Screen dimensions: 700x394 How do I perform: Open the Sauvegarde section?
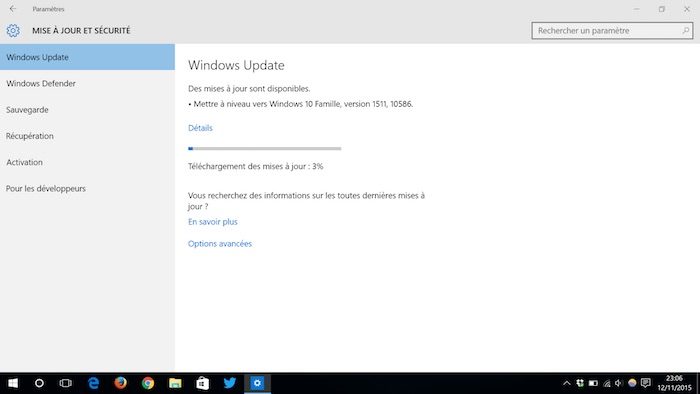(88, 110)
